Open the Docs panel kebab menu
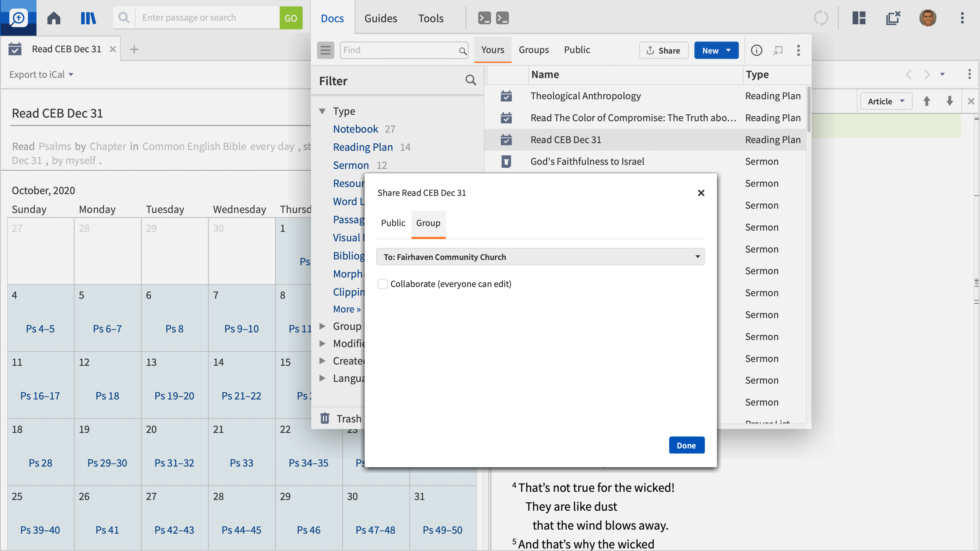 (x=798, y=50)
